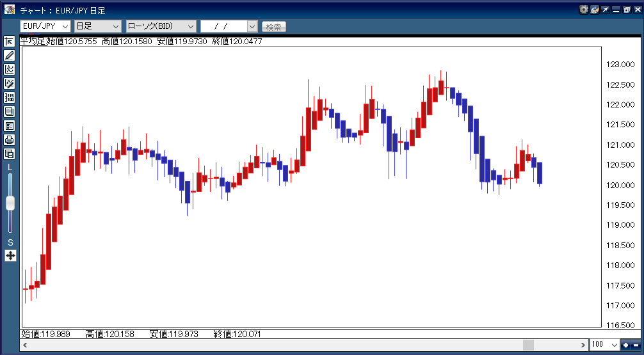Click the S label below the slider

(10, 242)
